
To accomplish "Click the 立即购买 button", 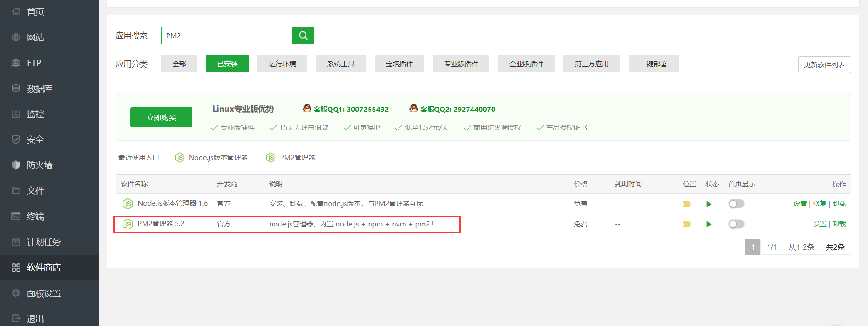I will [161, 117].
